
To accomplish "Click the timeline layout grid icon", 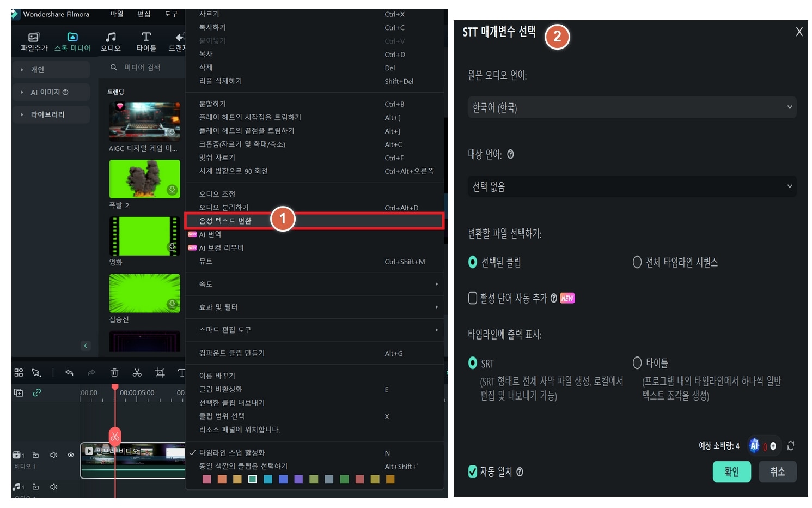I will click(19, 372).
